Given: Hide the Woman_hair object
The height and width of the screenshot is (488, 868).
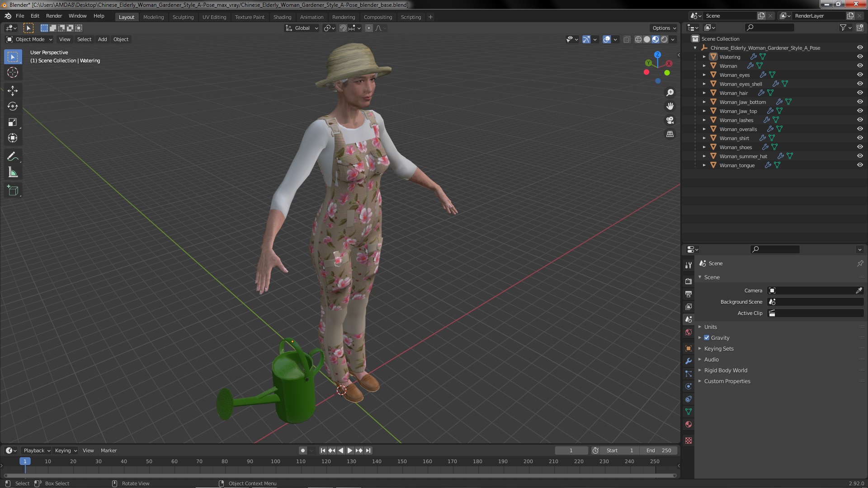Looking at the screenshot, I should click(860, 93).
